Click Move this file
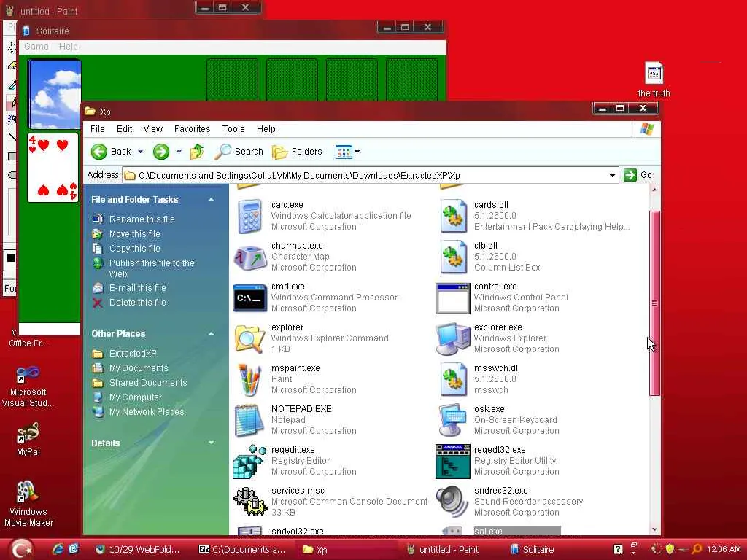 click(135, 234)
